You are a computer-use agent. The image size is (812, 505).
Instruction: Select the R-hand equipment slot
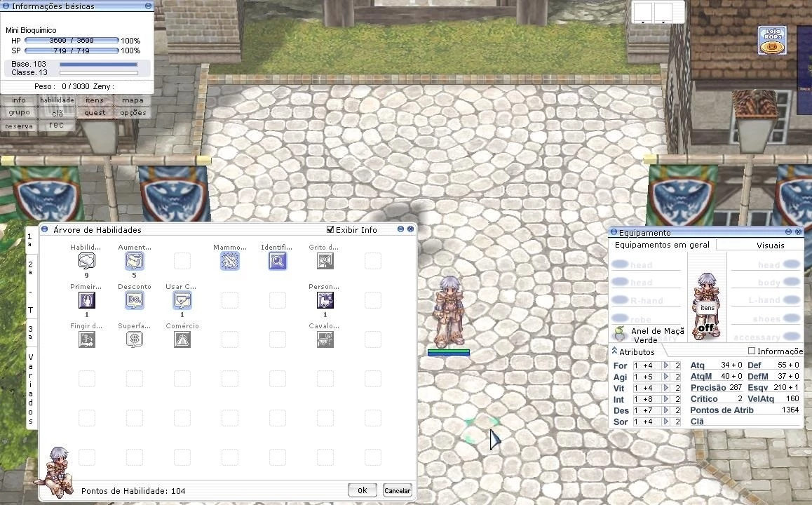click(x=647, y=300)
